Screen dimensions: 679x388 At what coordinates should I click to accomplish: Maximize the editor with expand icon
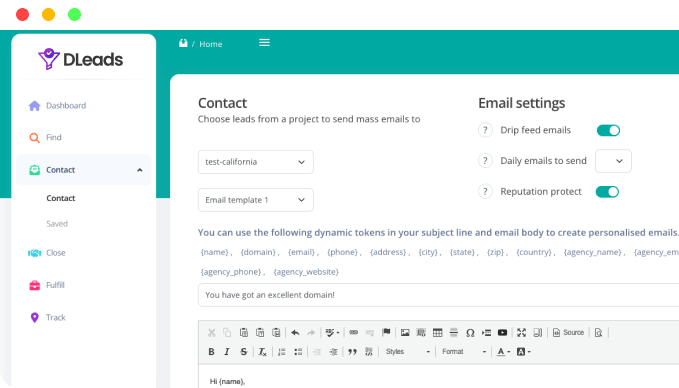521,333
